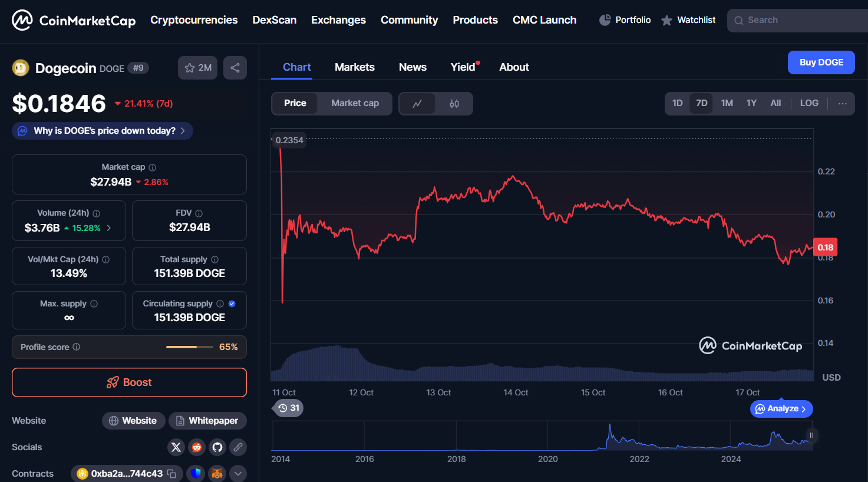Open the MetaMask fox icon for contract
The image size is (868, 482).
(217, 474)
